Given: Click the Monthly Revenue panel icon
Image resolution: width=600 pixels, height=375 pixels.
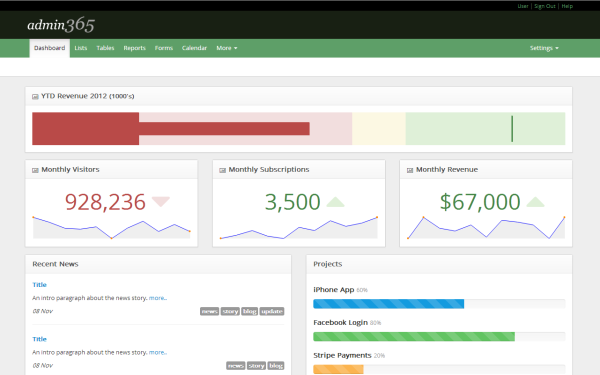Looking at the screenshot, I should [x=410, y=170].
